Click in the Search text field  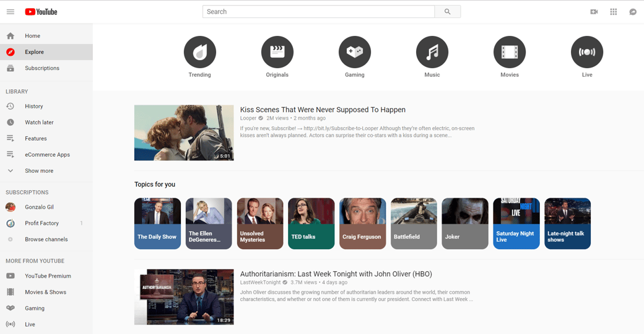pos(318,12)
